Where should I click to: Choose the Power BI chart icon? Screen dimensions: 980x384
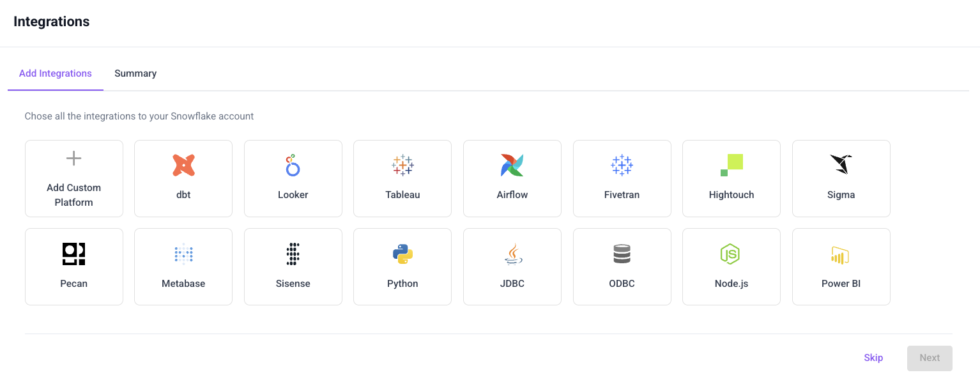coord(840,255)
